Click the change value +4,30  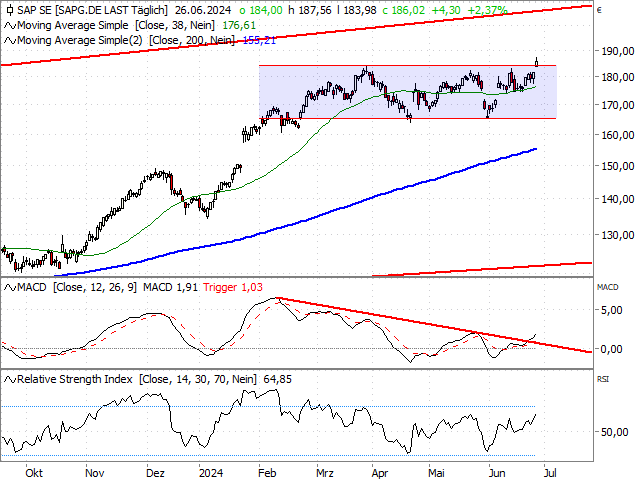446,10
